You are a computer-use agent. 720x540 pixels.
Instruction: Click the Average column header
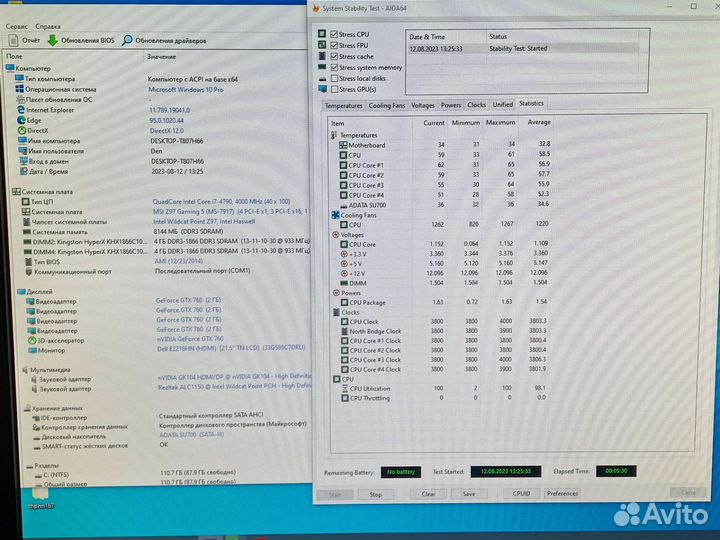point(539,122)
